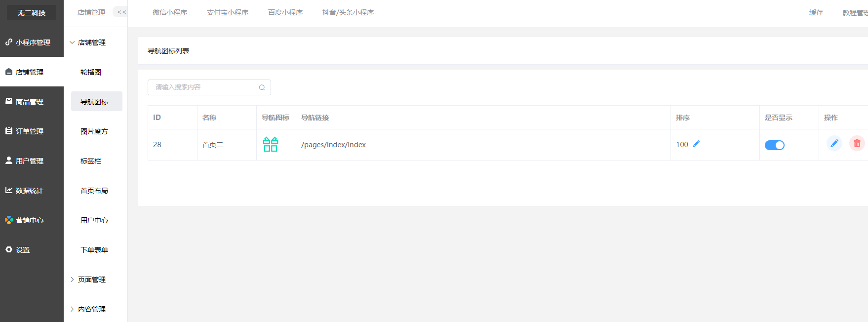Screen dimensions: 868x322
Task: Delete row 28 with red trash button
Action: 857,143
